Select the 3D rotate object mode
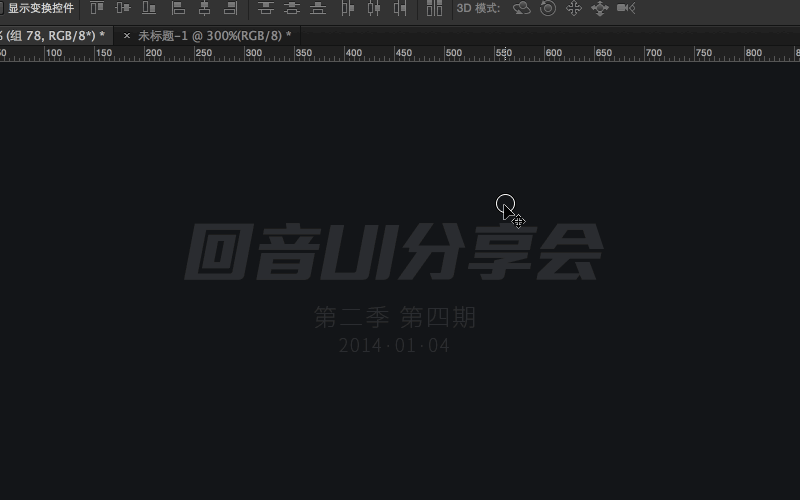The width and height of the screenshot is (800, 500). [x=521, y=8]
